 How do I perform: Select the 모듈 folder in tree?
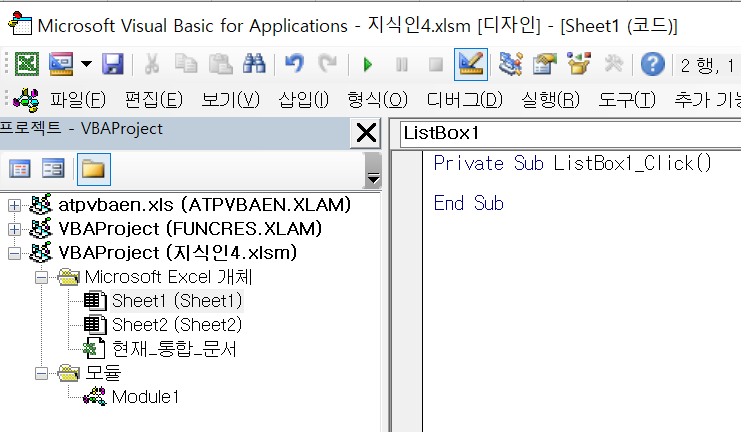(x=103, y=373)
